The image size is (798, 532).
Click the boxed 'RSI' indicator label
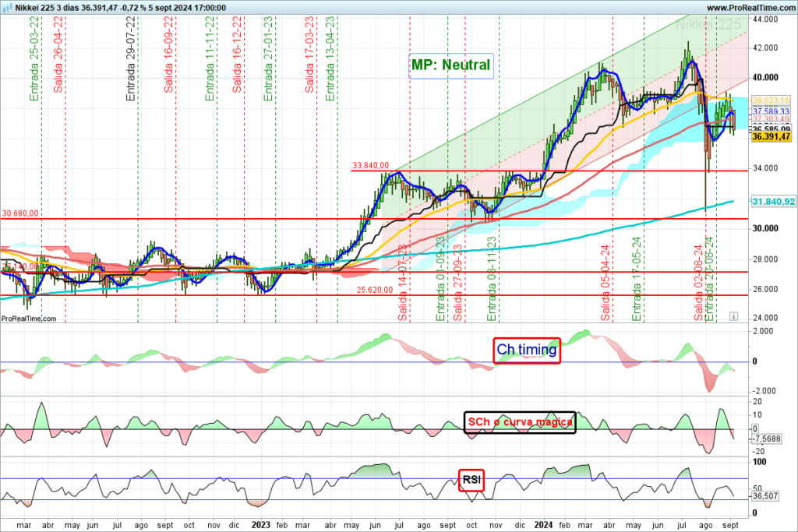(471, 480)
